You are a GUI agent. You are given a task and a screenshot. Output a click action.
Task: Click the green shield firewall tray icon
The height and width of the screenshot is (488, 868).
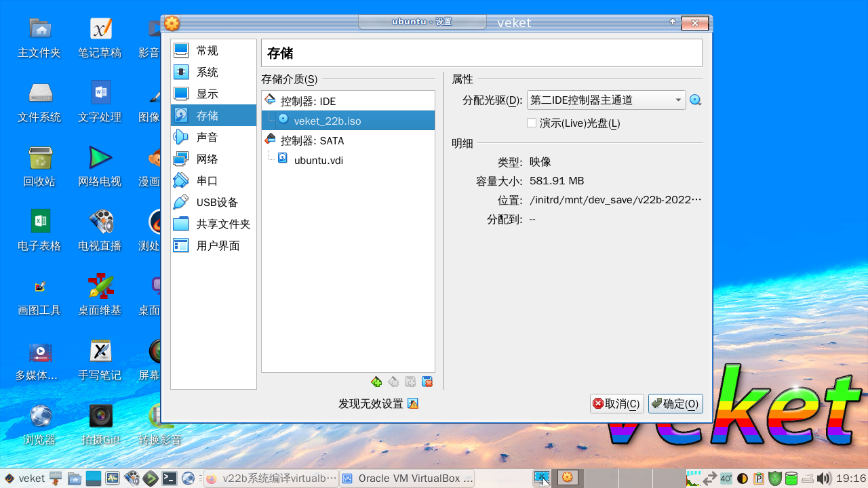click(775, 479)
